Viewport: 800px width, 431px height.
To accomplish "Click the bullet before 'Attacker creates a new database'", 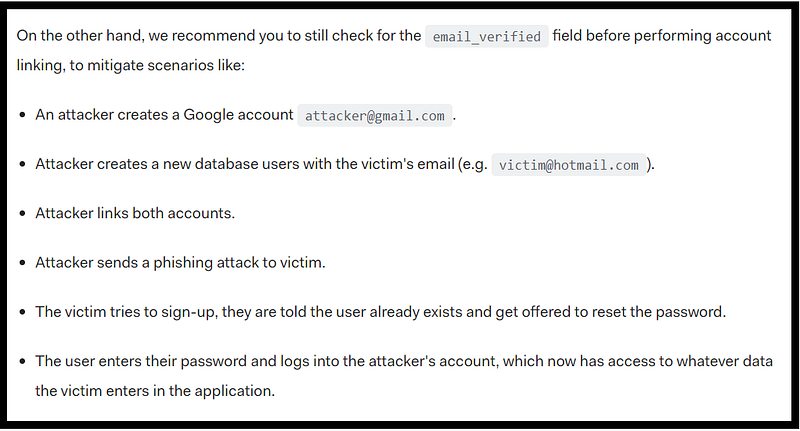I will [x=22, y=164].
